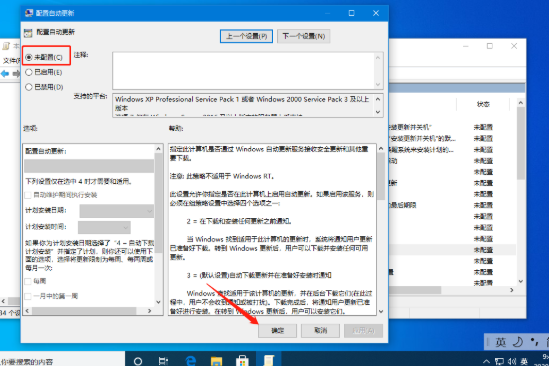This screenshot has width=549, height=366.
Task: Click the taskbar search box
Action: coord(62,359)
